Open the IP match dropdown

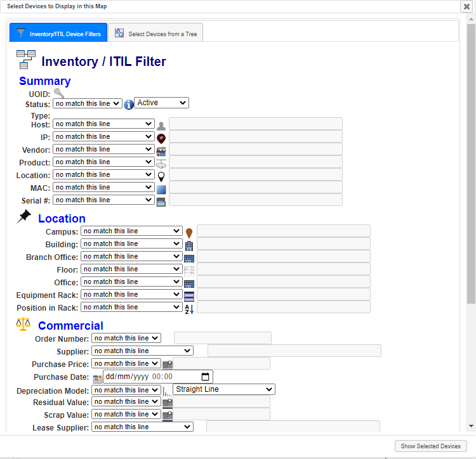tap(103, 137)
